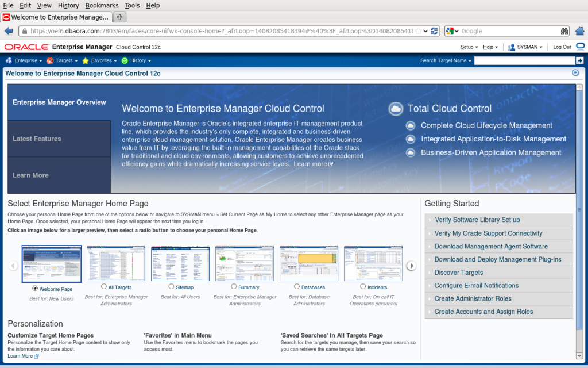The image size is (588, 368).
Task: Switch to the Learn More tab
Action: tap(59, 175)
